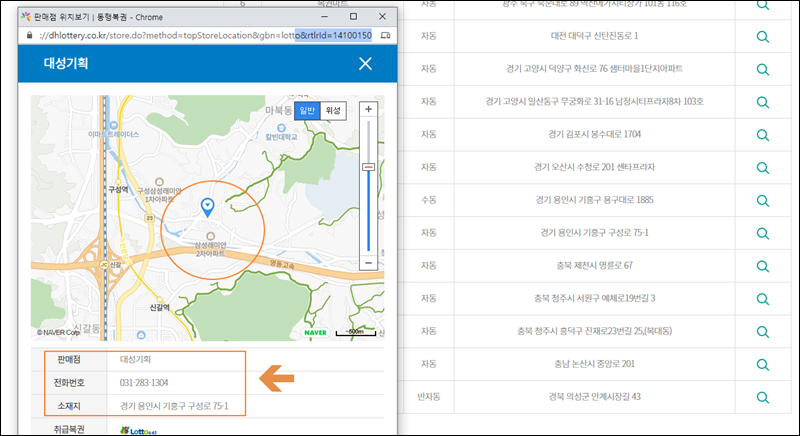
Task: Zoom in the map with plus button
Action: (368, 109)
